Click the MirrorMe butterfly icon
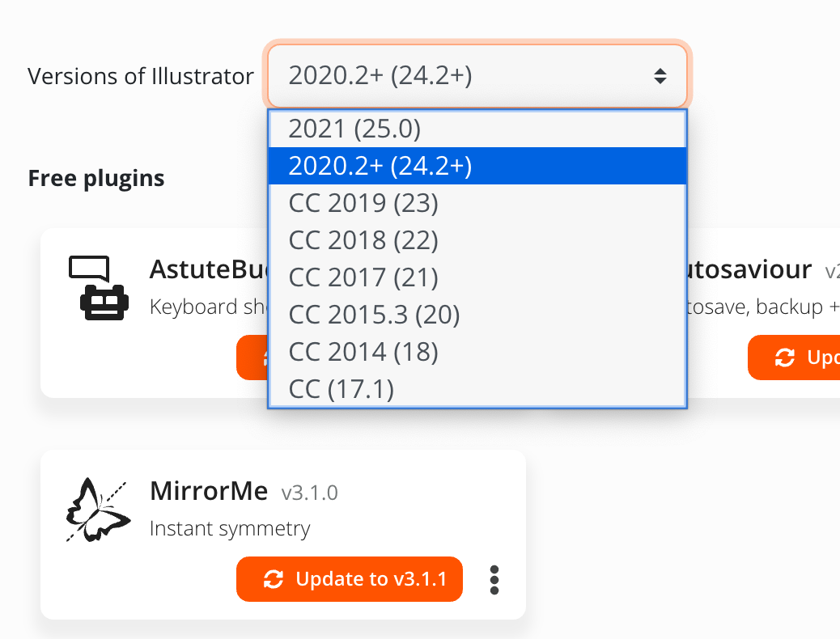Screen dimensions: 840x639 pos(97,510)
